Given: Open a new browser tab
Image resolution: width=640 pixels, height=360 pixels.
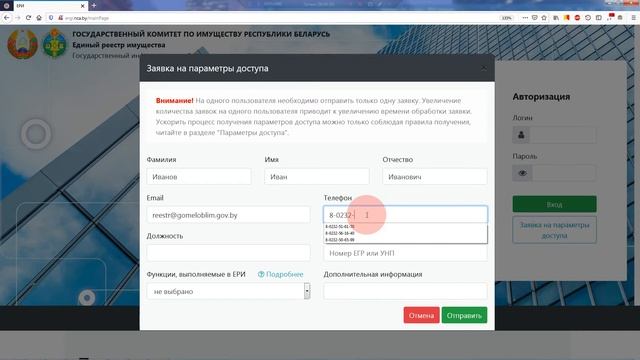Looking at the screenshot, I should pyautogui.click(x=94, y=6).
